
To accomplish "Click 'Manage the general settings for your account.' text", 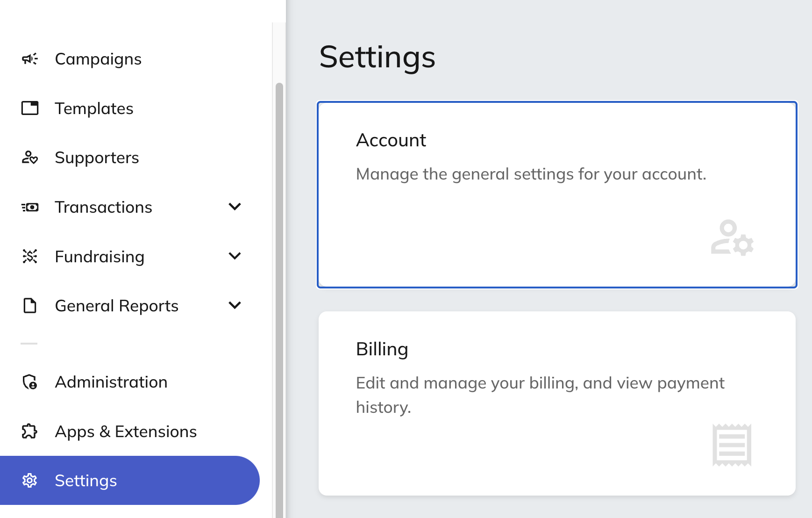I will [531, 174].
